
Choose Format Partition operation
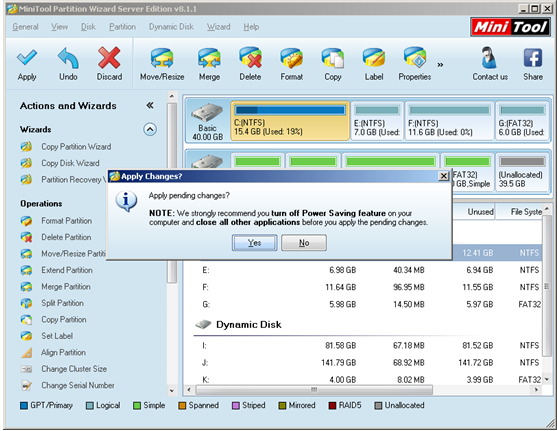click(66, 221)
